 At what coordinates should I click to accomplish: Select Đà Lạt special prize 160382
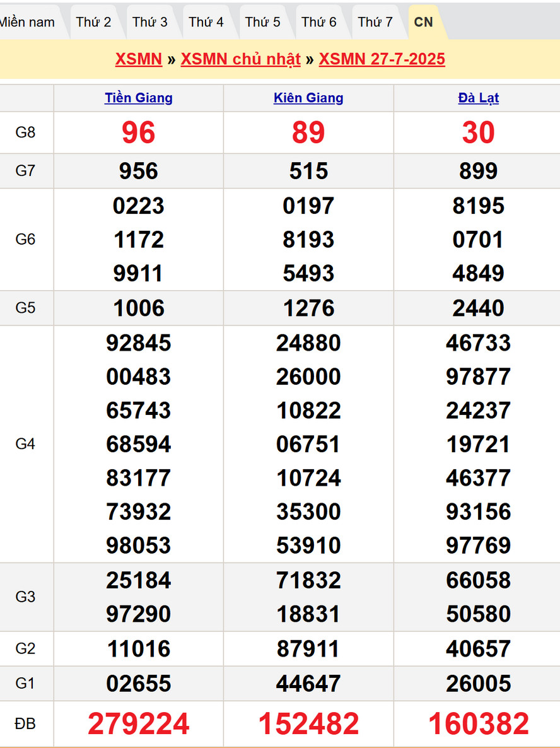[x=478, y=723]
